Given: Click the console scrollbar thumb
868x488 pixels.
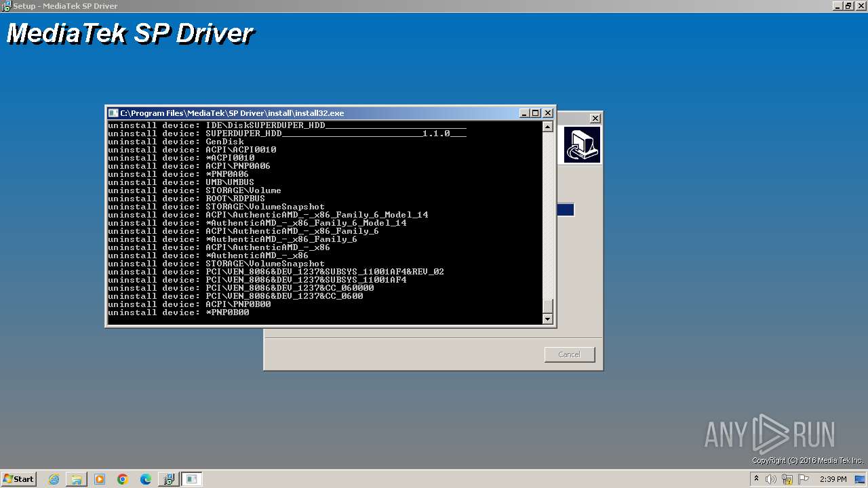Looking at the screenshot, I should [548, 306].
